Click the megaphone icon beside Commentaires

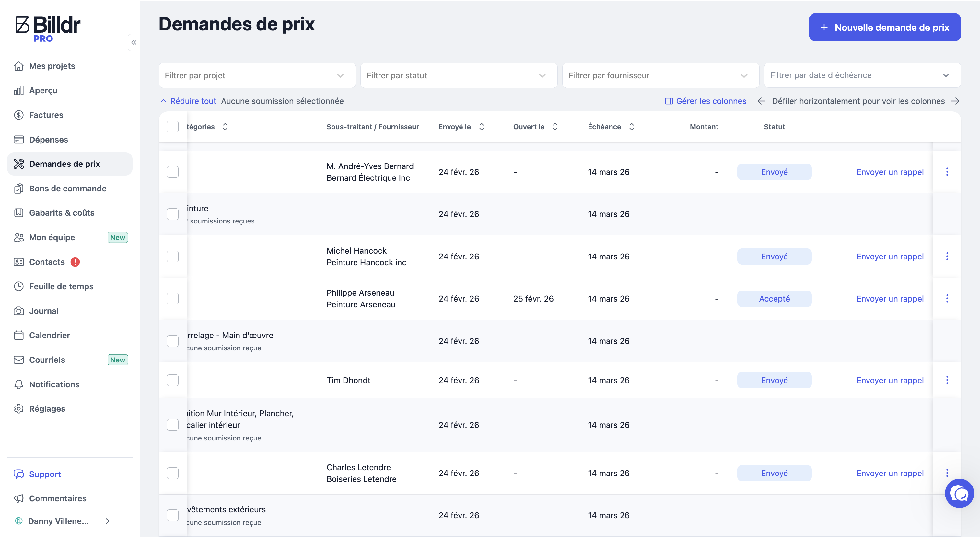pos(19,498)
